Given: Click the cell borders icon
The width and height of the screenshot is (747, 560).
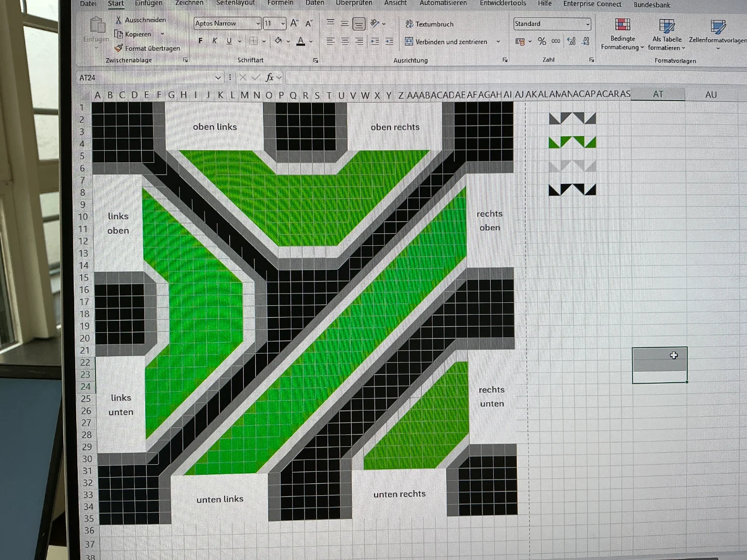Looking at the screenshot, I should click(x=253, y=40).
